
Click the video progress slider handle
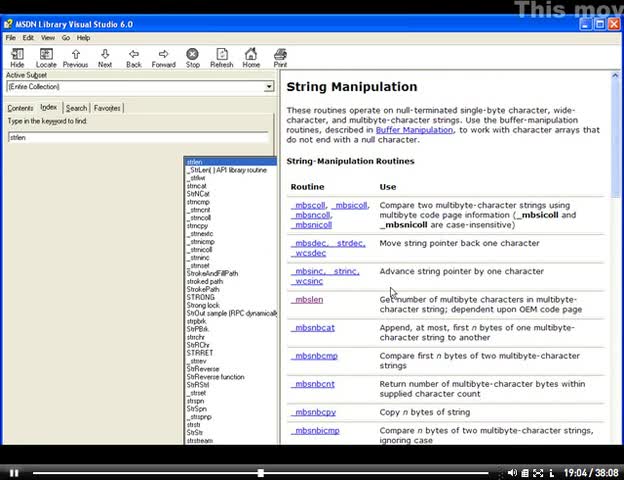(261, 473)
